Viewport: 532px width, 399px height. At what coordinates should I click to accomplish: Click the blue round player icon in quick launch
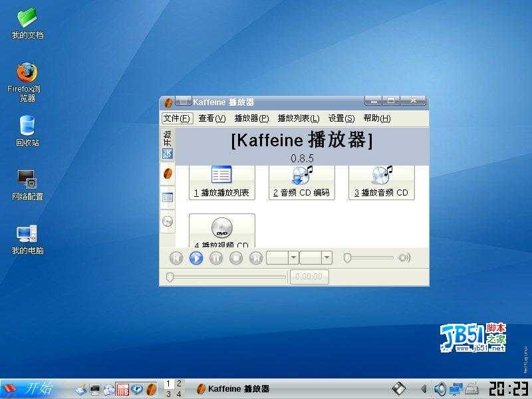[137, 389]
